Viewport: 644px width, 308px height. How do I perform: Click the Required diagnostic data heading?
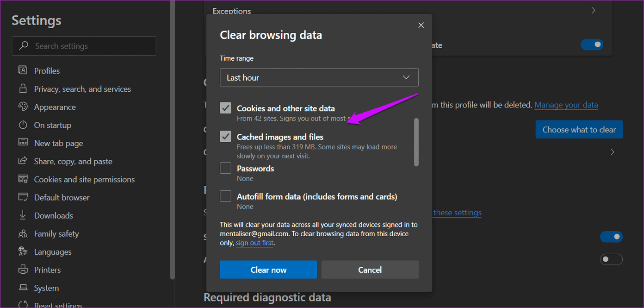[267, 297]
